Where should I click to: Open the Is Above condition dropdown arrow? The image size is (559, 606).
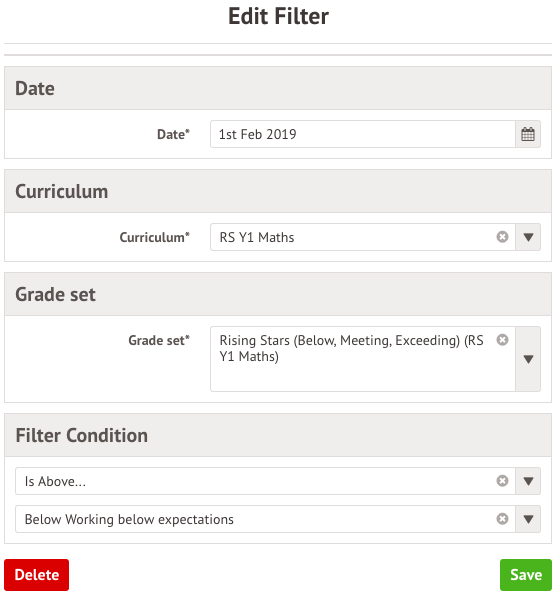point(528,481)
